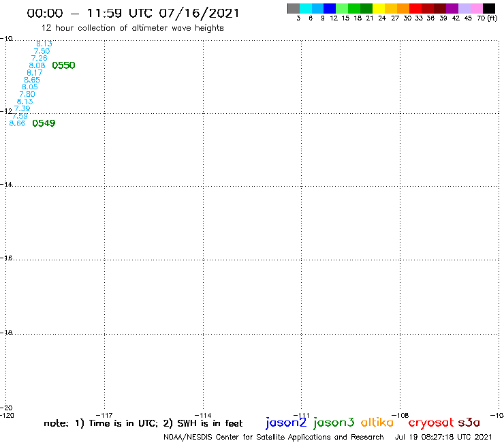Select the wave height value 8.08

coord(37,65)
